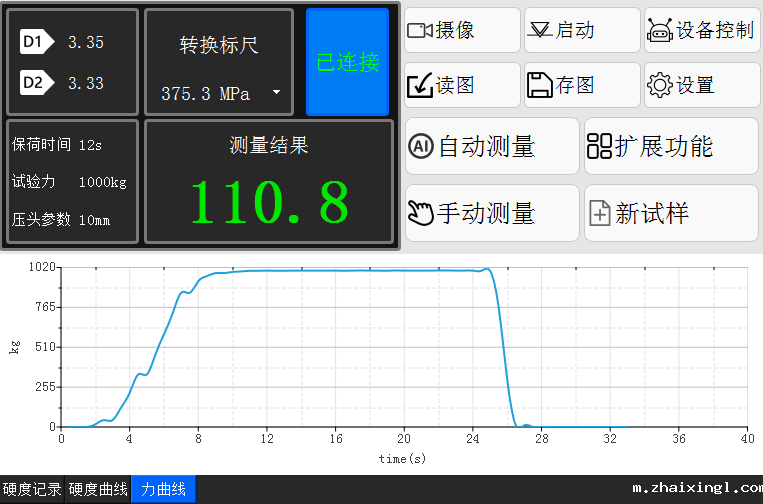Expand the 375.3 MPa scale dropdown arrow
The width and height of the screenshot is (763, 504).
(x=276, y=93)
